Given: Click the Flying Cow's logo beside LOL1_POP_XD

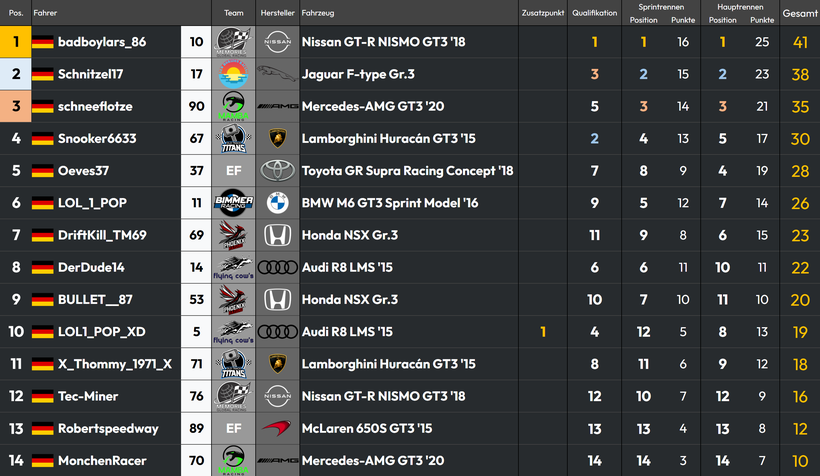Looking at the screenshot, I should click(x=233, y=332).
